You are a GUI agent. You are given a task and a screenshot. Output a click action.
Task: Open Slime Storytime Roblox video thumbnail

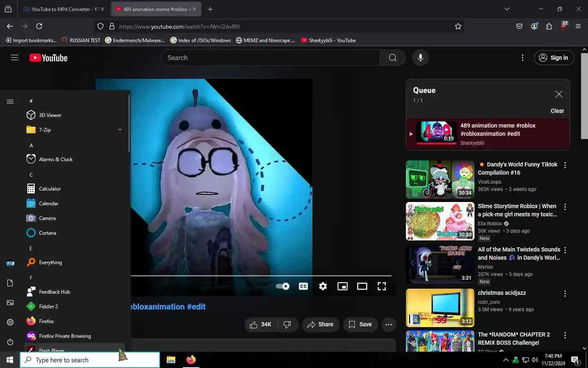click(440, 221)
